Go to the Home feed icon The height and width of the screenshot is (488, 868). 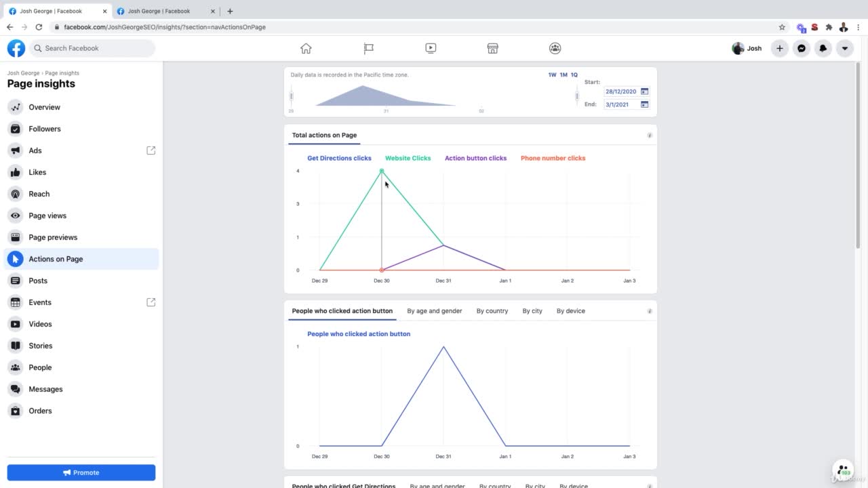[306, 48]
